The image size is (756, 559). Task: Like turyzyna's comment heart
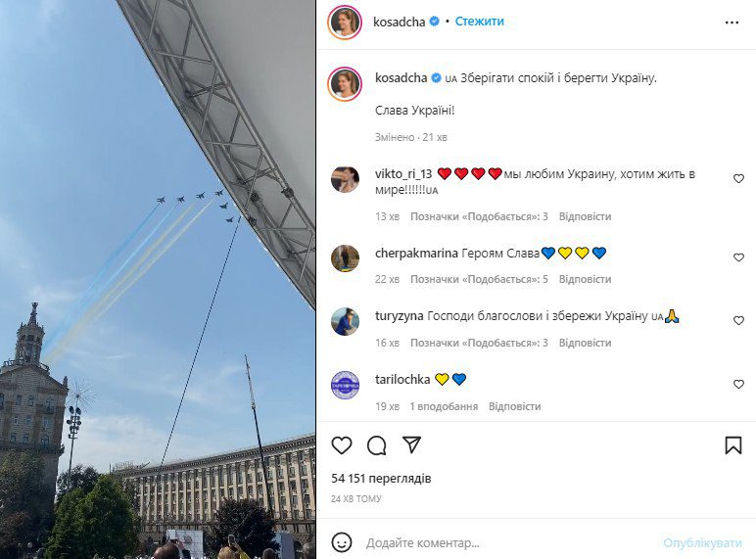click(x=738, y=320)
